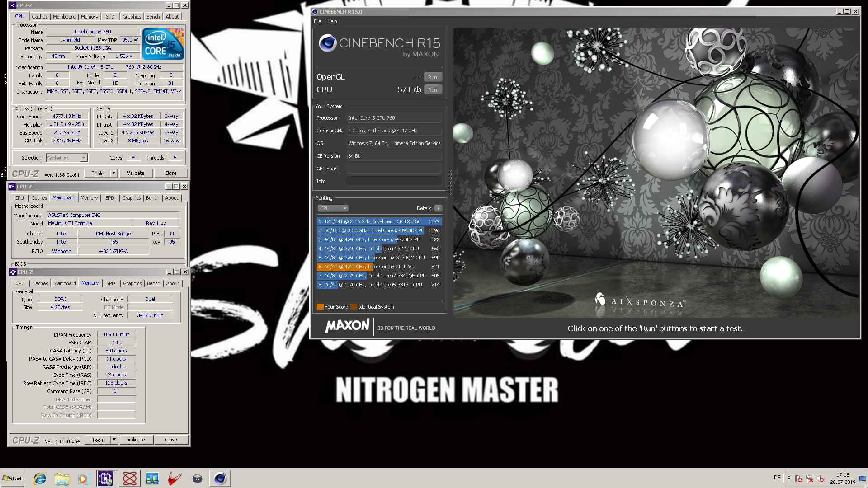This screenshot has width=868, height=488.
Task: Open the Details arrow in Ranking
Action: click(438, 208)
